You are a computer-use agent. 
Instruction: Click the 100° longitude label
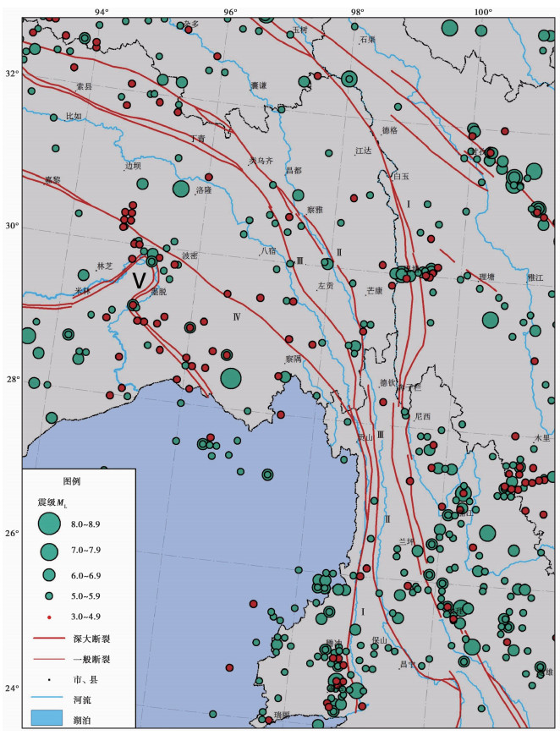482,12
